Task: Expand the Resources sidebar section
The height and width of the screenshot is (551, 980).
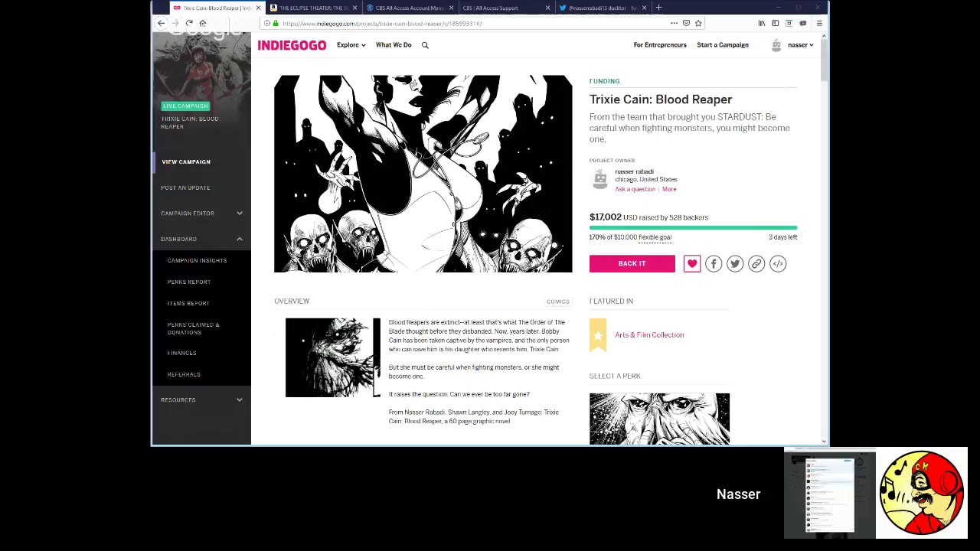Action: (239, 400)
